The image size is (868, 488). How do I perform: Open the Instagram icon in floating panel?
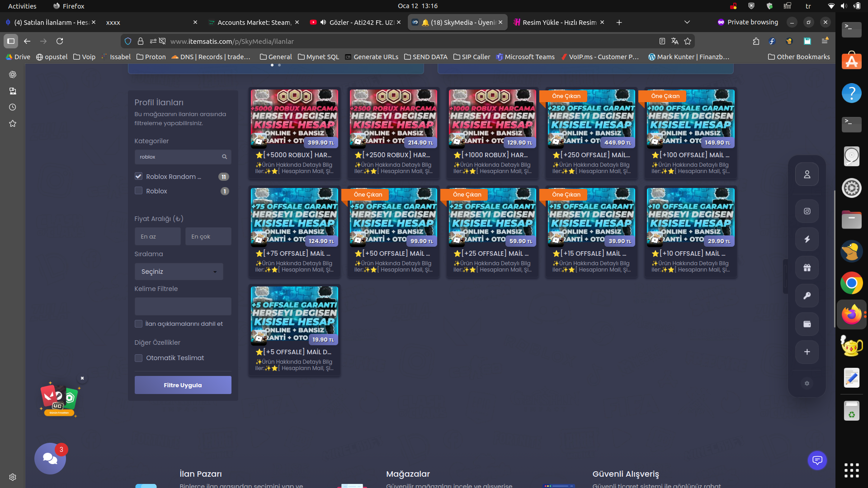pos(807,211)
